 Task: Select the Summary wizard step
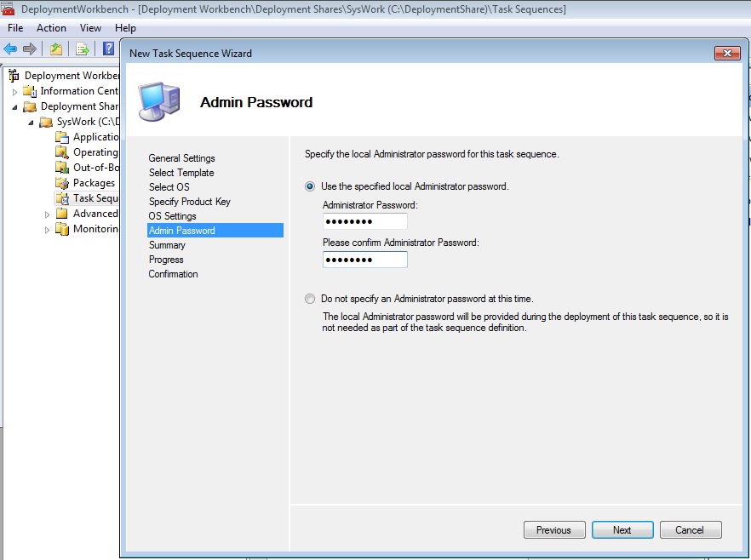click(x=167, y=245)
